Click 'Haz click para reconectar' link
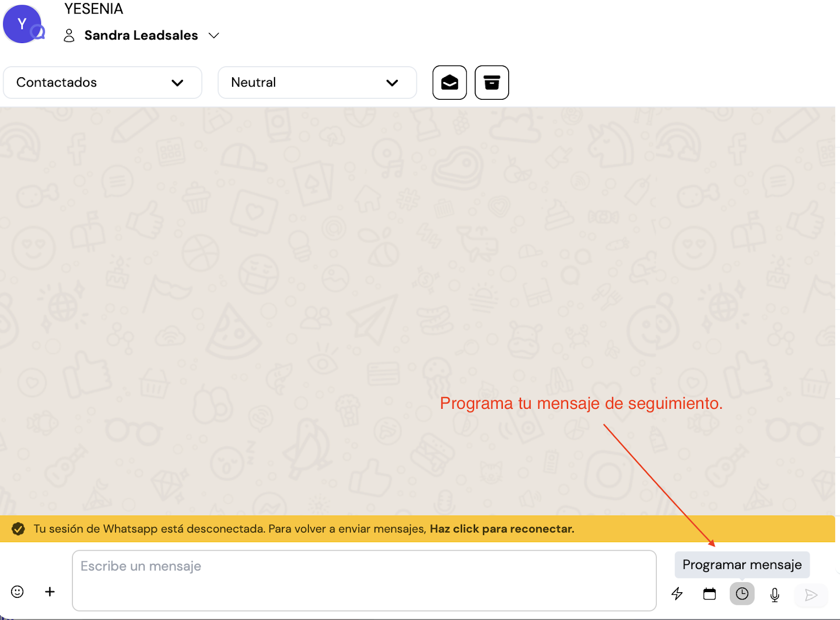 click(501, 529)
